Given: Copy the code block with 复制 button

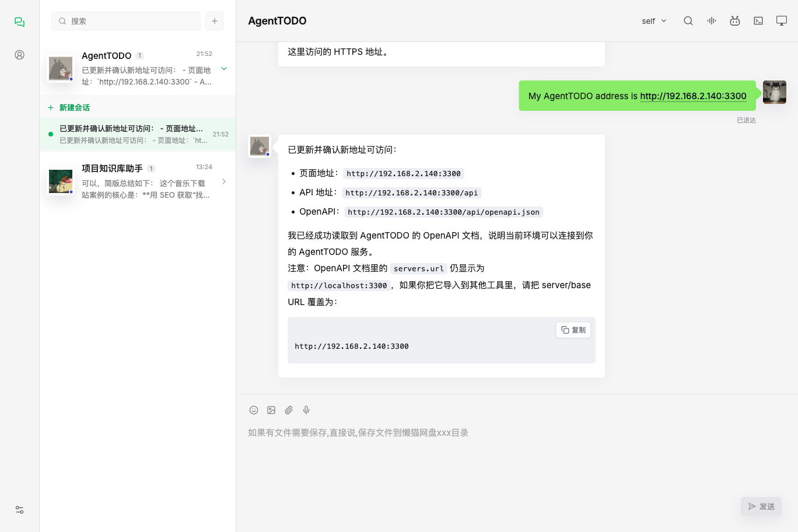Looking at the screenshot, I should pyautogui.click(x=573, y=330).
